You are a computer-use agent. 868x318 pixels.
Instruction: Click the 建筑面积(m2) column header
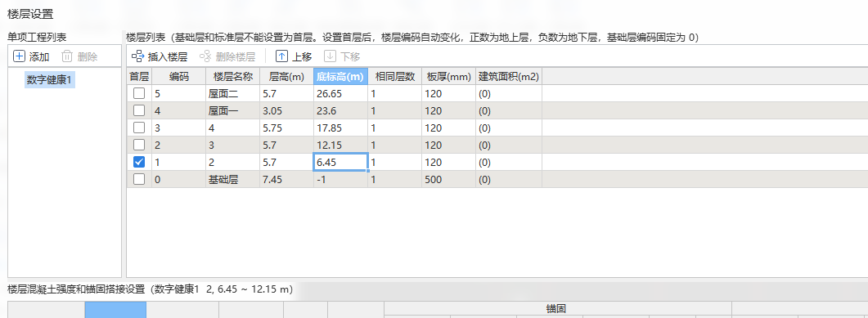tap(509, 76)
